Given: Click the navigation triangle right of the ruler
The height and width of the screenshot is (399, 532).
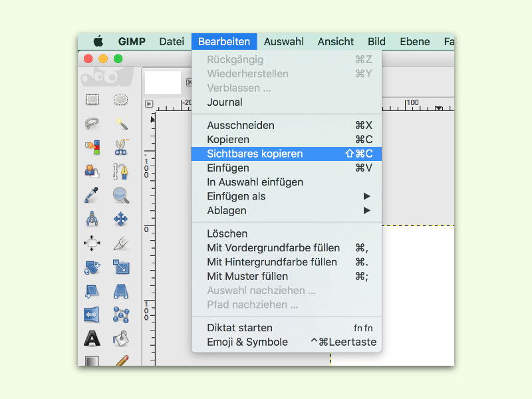Looking at the screenshot, I should pyautogui.click(x=439, y=108).
